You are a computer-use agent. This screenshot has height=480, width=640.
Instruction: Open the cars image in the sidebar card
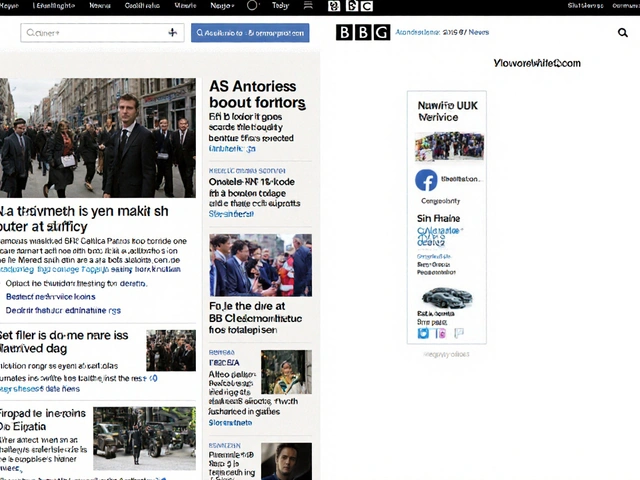pyautogui.click(x=447, y=297)
